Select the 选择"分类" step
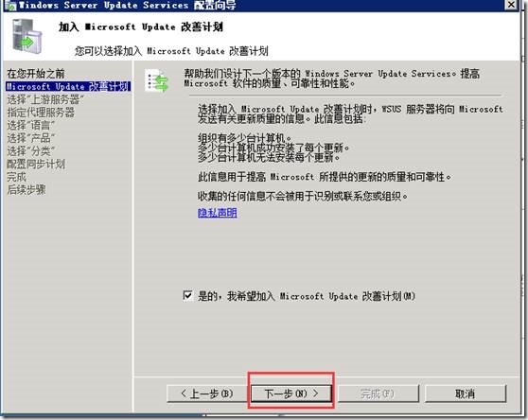This screenshot has width=528, height=420. pos(30,151)
